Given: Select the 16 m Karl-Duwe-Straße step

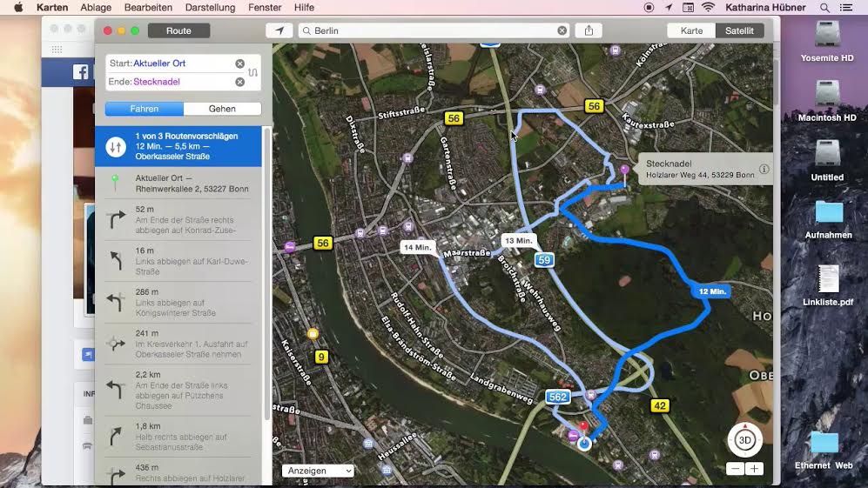Looking at the screenshot, I should click(x=178, y=261).
